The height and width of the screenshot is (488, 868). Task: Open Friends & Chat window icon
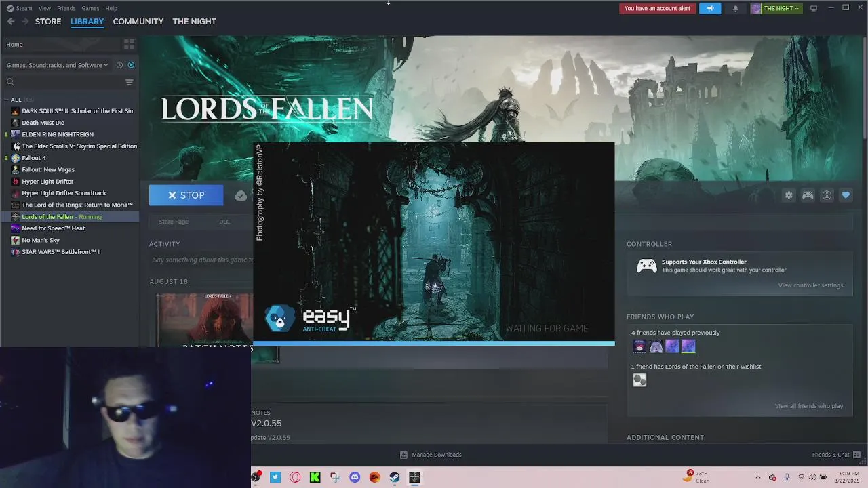[856, 455]
